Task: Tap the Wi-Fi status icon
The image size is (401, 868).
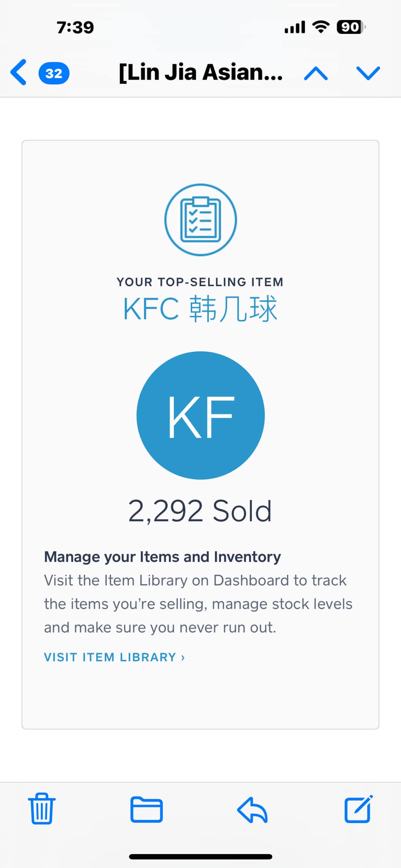Action: coord(321,27)
